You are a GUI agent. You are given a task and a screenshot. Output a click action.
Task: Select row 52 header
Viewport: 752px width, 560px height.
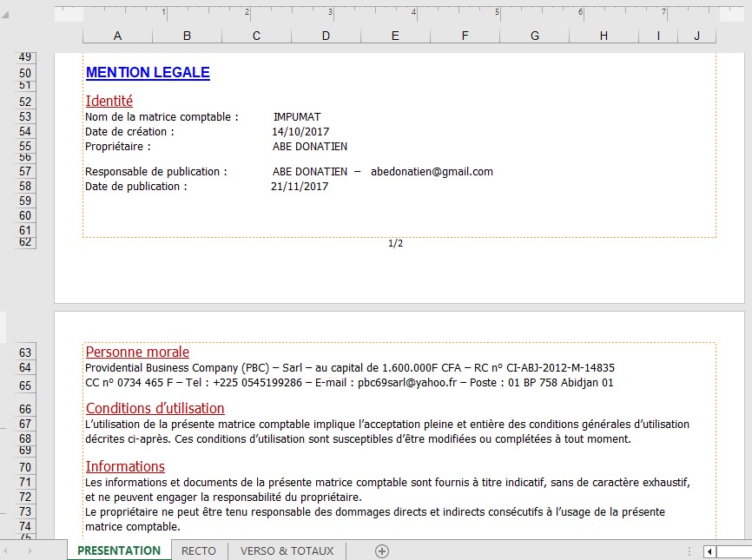pyautogui.click(x=25, y=102)
